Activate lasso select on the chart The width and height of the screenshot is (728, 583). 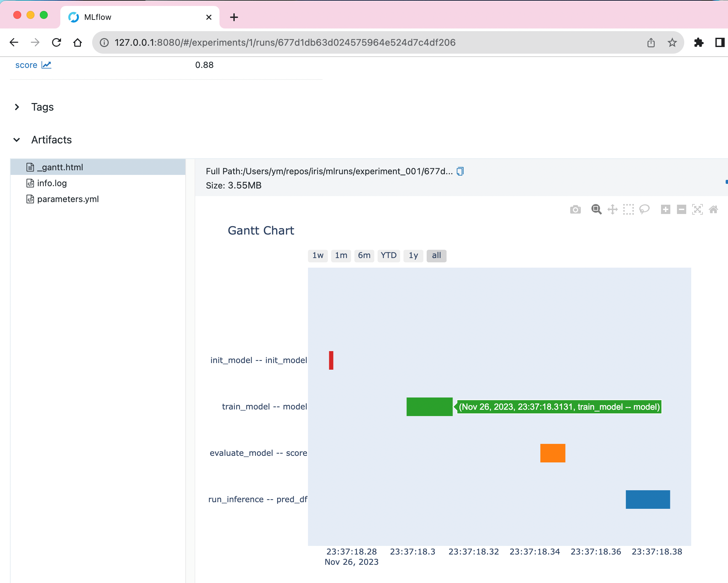(x=644, y=209)
